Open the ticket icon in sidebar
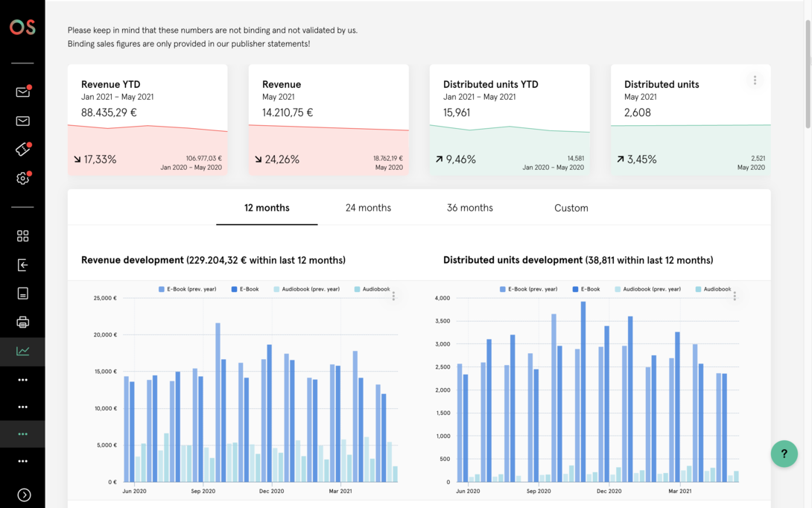The height and width of the screenshot is (508, 812). tap(22, 149)
